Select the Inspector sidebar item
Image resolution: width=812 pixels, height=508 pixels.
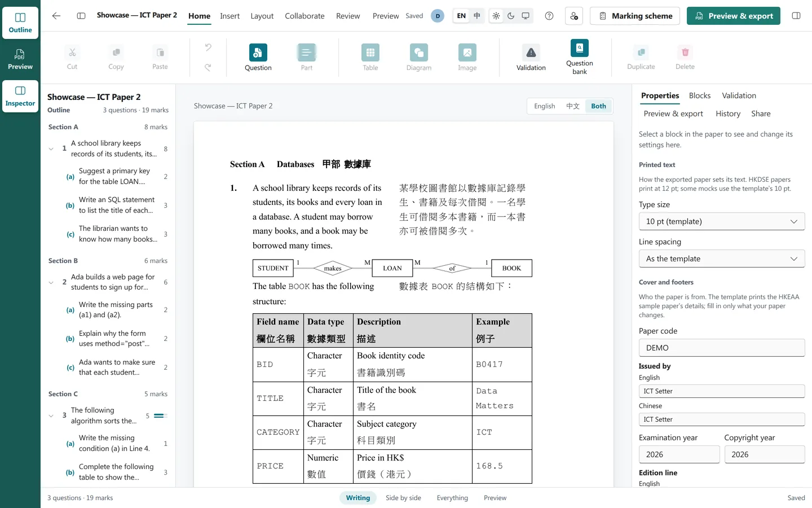(x=20, y=96)
